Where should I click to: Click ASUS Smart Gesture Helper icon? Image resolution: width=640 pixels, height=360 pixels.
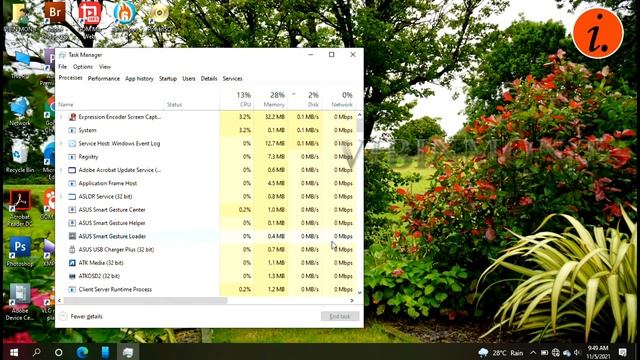(x=72, y=223)
